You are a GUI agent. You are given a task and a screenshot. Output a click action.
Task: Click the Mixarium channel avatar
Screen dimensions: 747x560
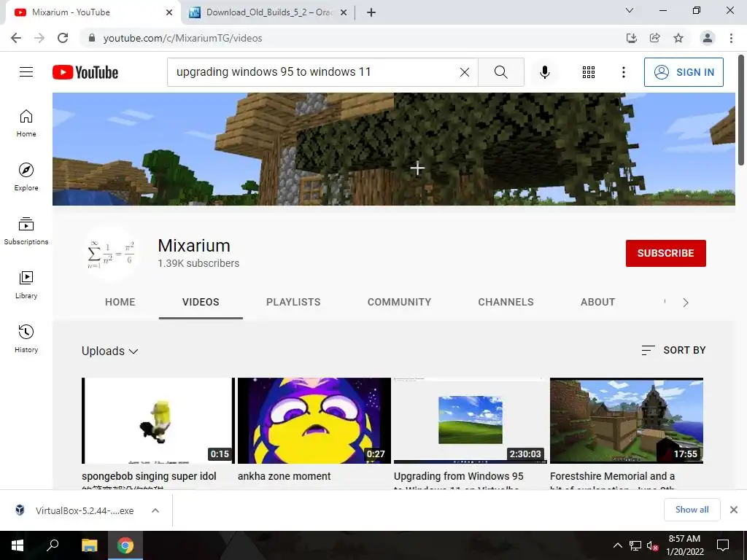pos(111,254)
